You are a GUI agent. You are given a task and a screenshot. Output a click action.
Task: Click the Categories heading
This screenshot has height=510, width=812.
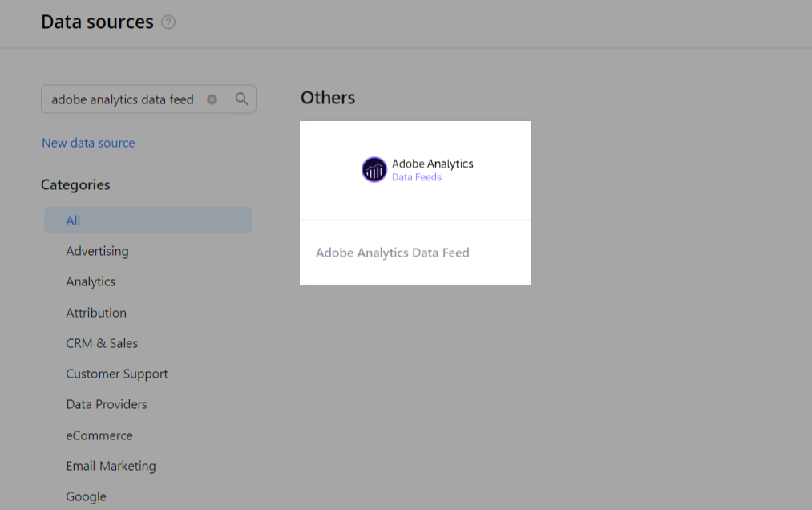point(75,185)
